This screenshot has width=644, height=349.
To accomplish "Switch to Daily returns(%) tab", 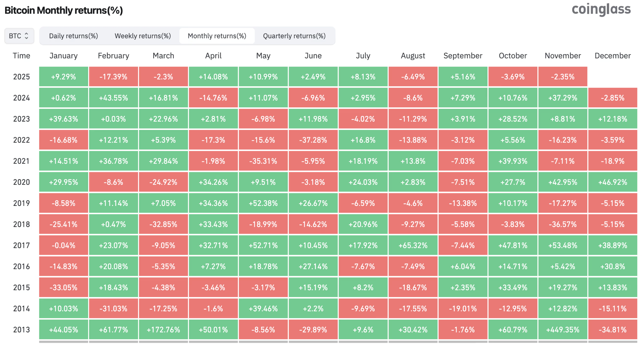I will pos(73,36).
